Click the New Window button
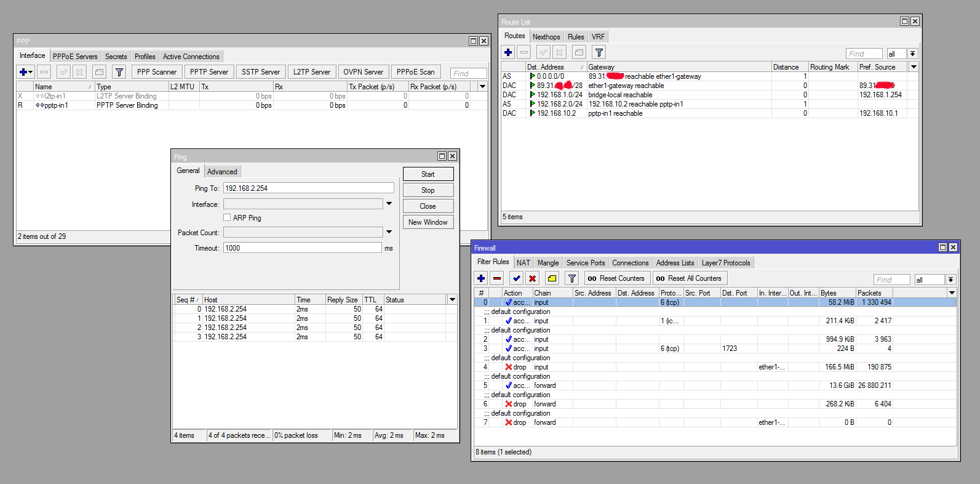 click(428, 222)
